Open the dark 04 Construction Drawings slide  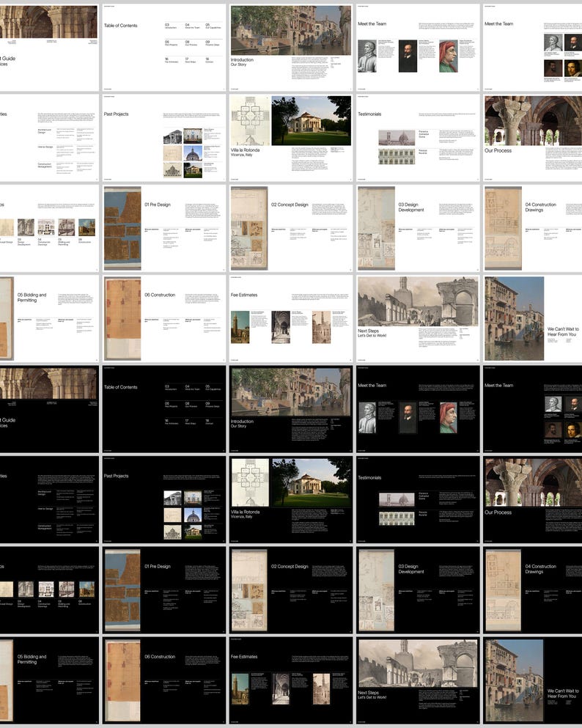pyautogui.click(x=532, y=590)
